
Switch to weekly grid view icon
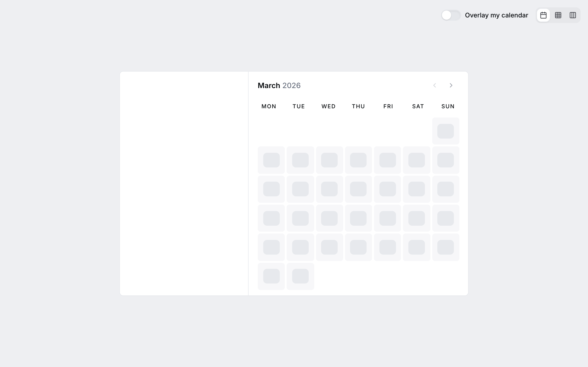[x=558, y=15]
